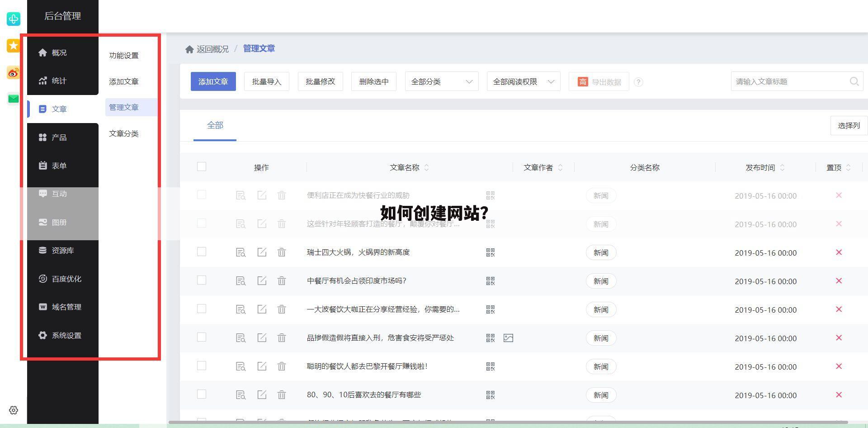The height and width of the screenshot is (428, 868).
Task: Delete article 一大波餐饮大咖正在分享经营经验
Action: tap(282, 309)
